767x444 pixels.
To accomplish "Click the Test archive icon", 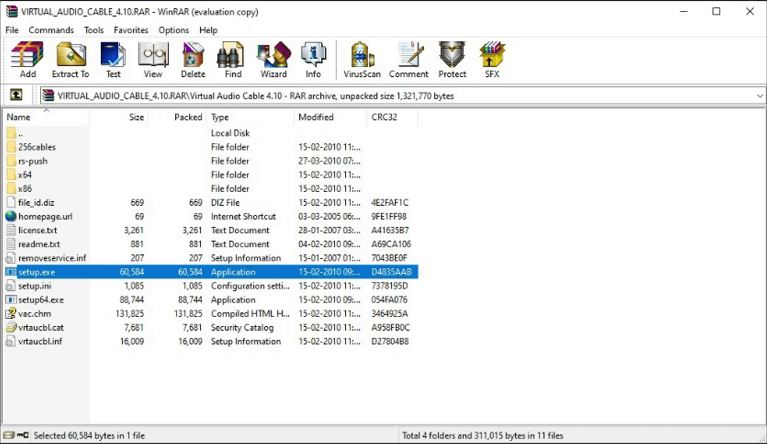I will tap(113, 60).
